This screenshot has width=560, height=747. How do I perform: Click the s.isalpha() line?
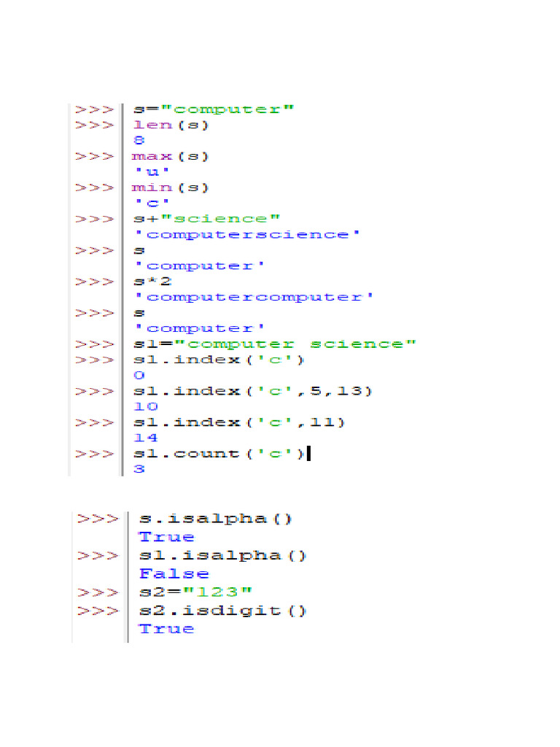tap(215, 519)
